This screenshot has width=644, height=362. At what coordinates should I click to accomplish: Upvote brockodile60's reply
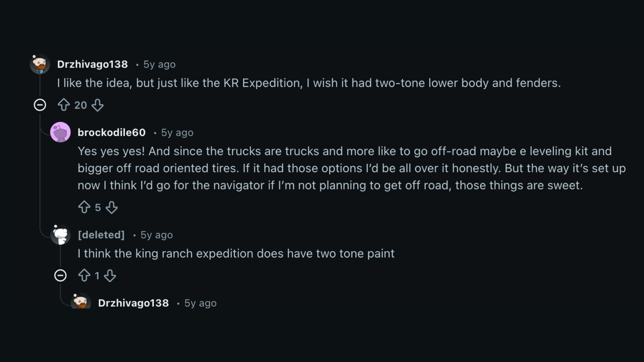(84, 207)
